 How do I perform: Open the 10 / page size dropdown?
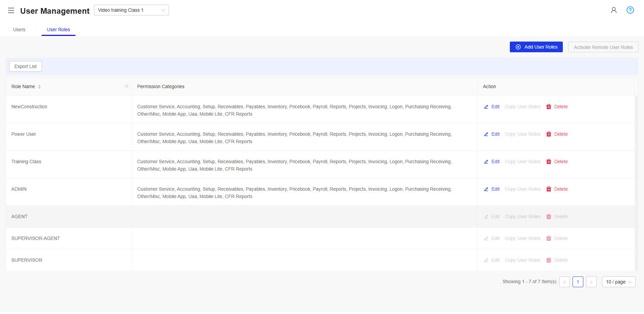tap(618, 282)
